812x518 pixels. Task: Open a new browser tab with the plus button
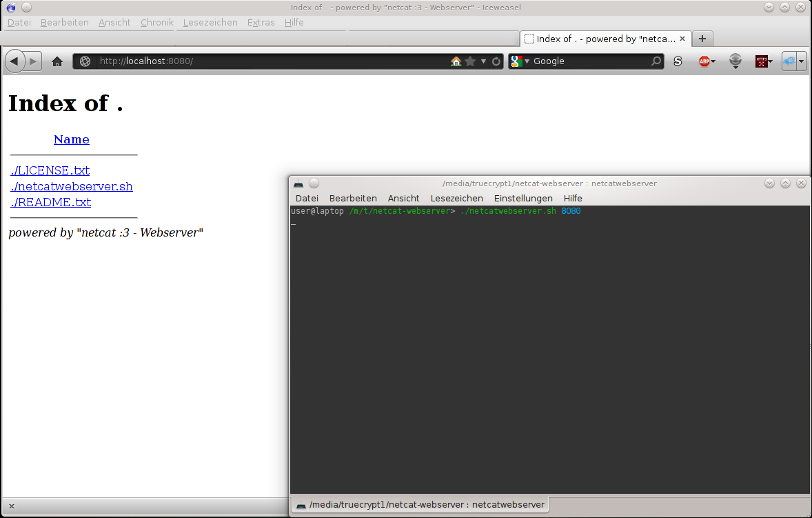pyautogui.click(x=702, y=39)
